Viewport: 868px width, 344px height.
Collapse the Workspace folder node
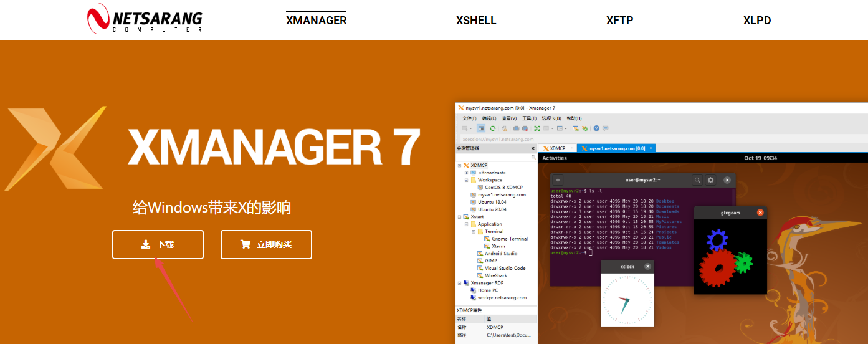pos(466,180)
